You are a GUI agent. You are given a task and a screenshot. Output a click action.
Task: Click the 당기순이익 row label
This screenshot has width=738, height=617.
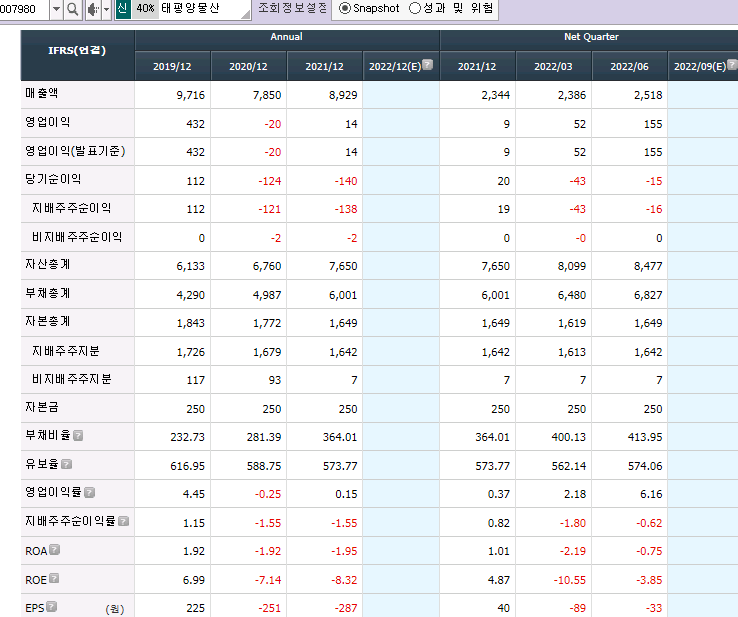pyautogui.click(x=53, y=179)
